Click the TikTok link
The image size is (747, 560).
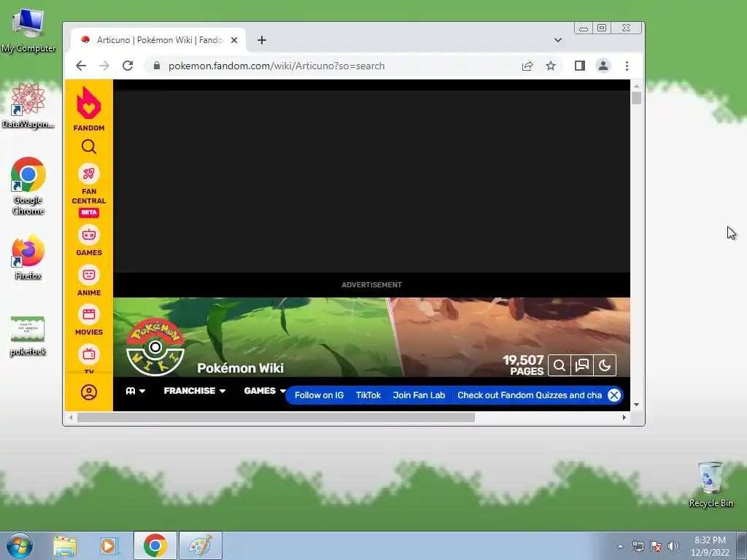click(x=368, y=395)
